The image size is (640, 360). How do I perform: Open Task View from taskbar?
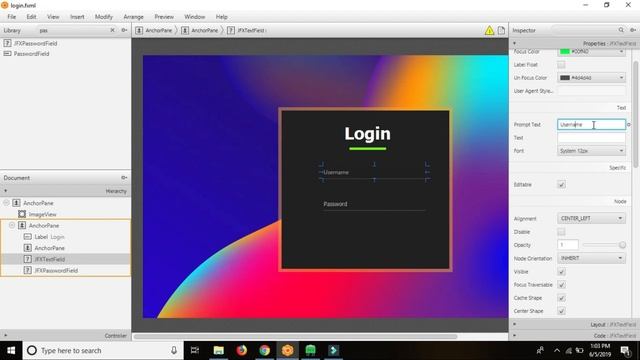(195, 351)
